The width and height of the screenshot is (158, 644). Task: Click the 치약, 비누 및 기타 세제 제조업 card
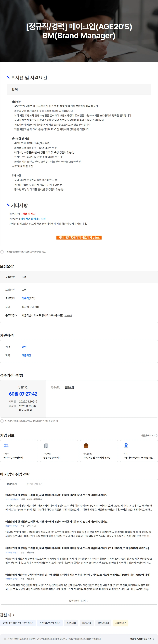coord(99,451)
